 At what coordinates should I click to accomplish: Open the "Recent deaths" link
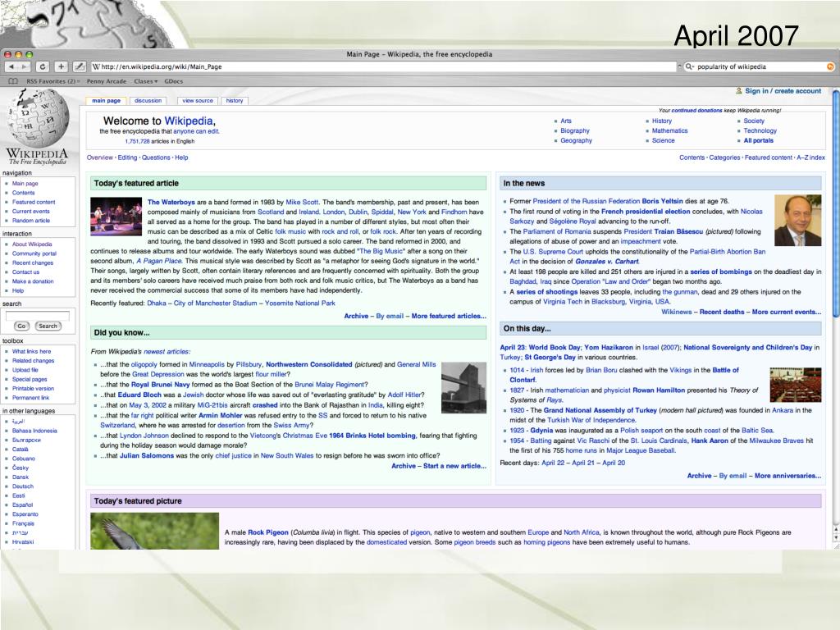(722, 312)
